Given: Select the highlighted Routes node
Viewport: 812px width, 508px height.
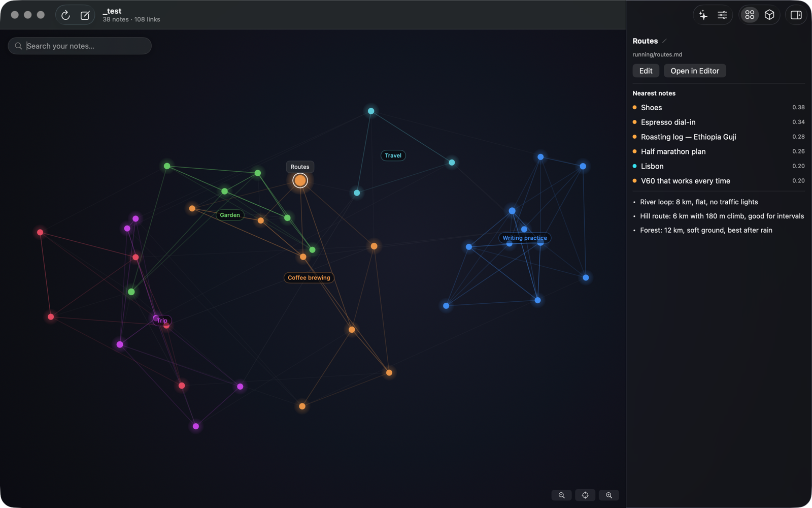Looking at the screenshot, I should pos(300,180).
